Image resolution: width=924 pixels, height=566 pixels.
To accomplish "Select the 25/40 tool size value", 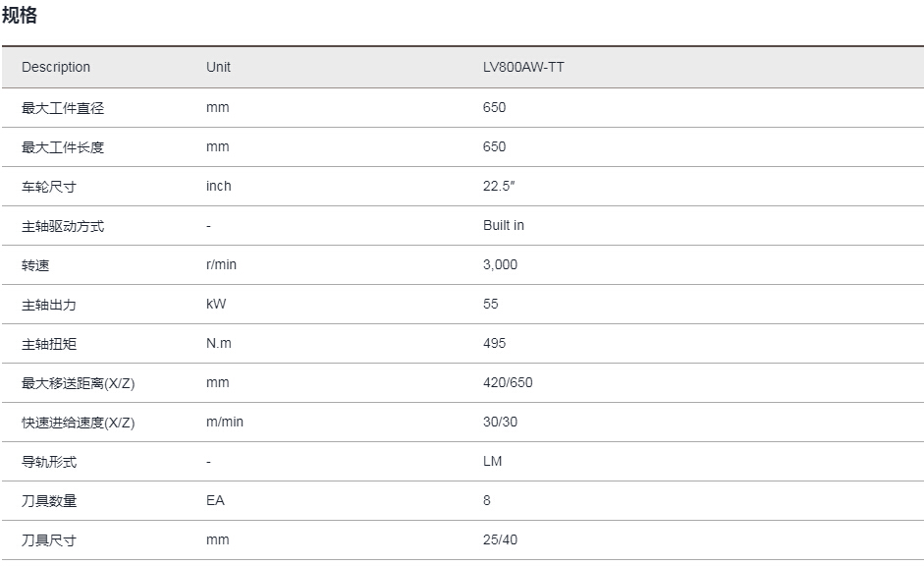I will (x=501, y=540).
